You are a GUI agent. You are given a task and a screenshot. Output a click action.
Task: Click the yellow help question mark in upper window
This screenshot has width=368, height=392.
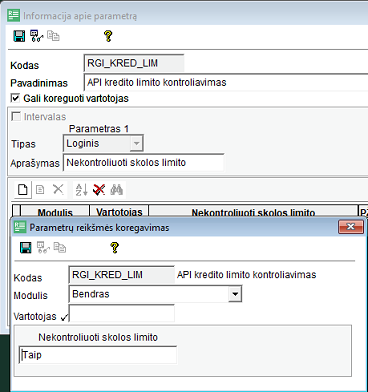[108, 36]
